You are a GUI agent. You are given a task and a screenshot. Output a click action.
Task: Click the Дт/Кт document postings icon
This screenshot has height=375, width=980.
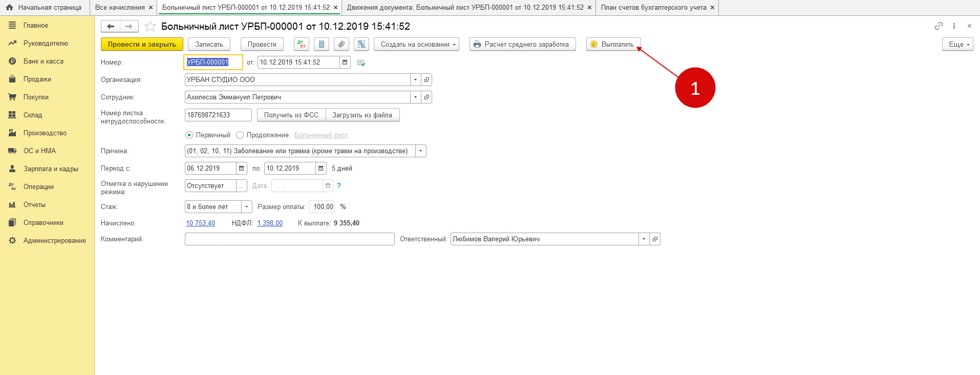tap(302, 45)
